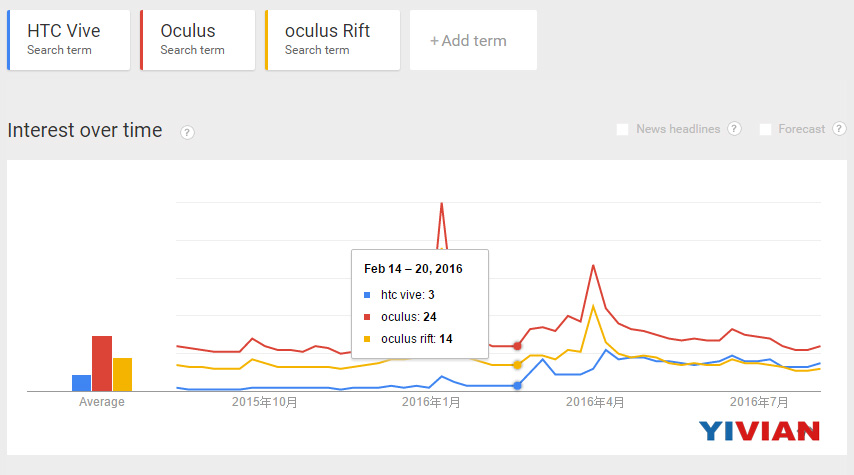This screenshot has width=854, height=475.
Task: Click red Oculus average bar
Action: [102, 363]
